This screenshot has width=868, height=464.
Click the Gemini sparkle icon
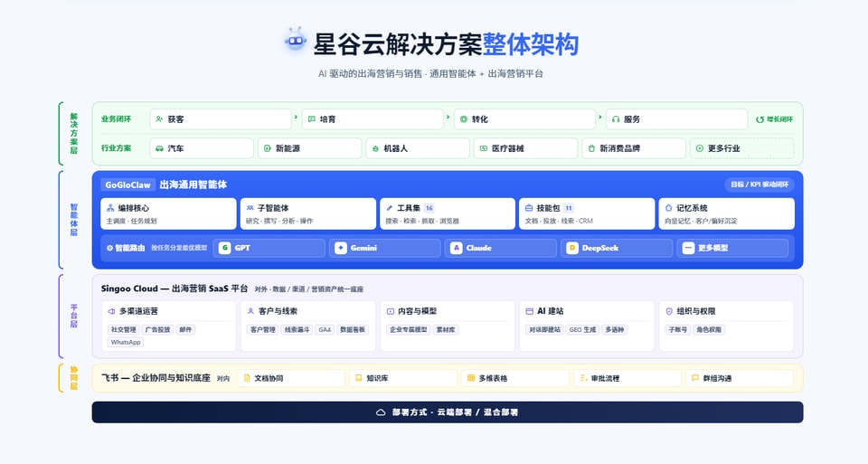[341, 248]
